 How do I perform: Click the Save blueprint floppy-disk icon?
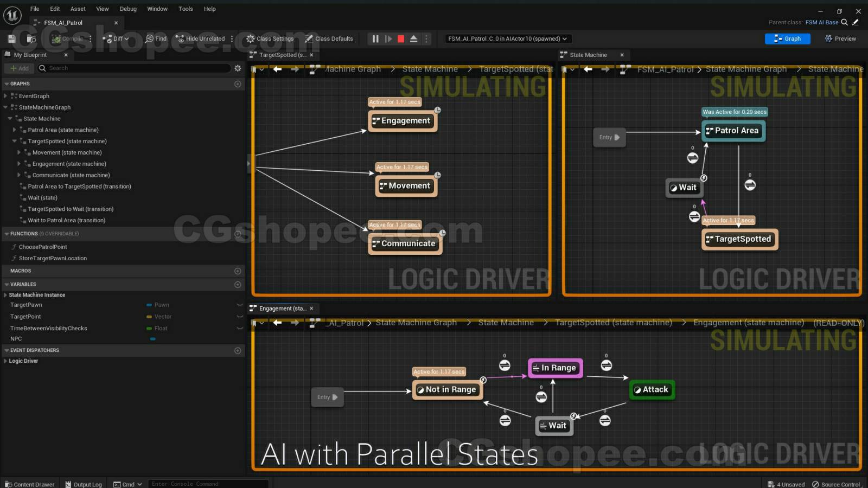[11, 38]
